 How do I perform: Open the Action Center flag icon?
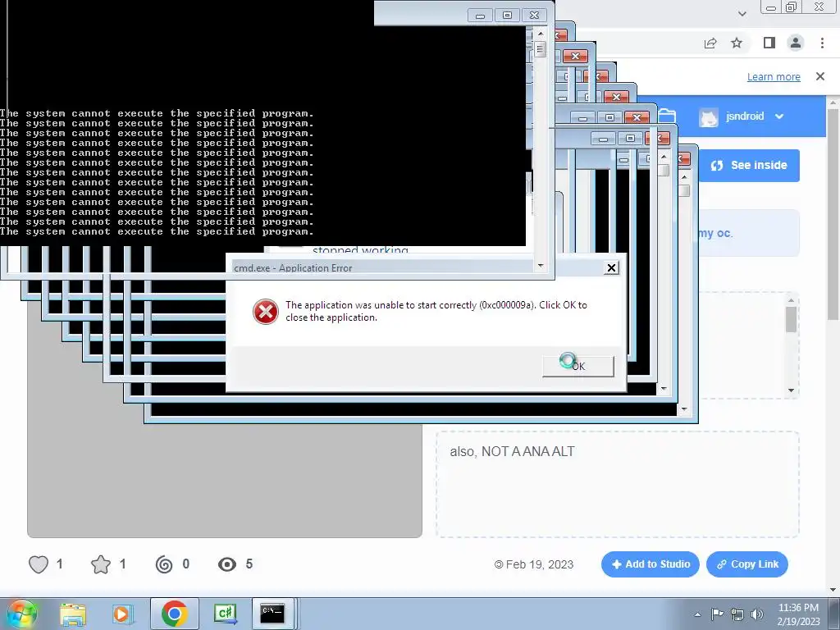(x=717, y=614)
